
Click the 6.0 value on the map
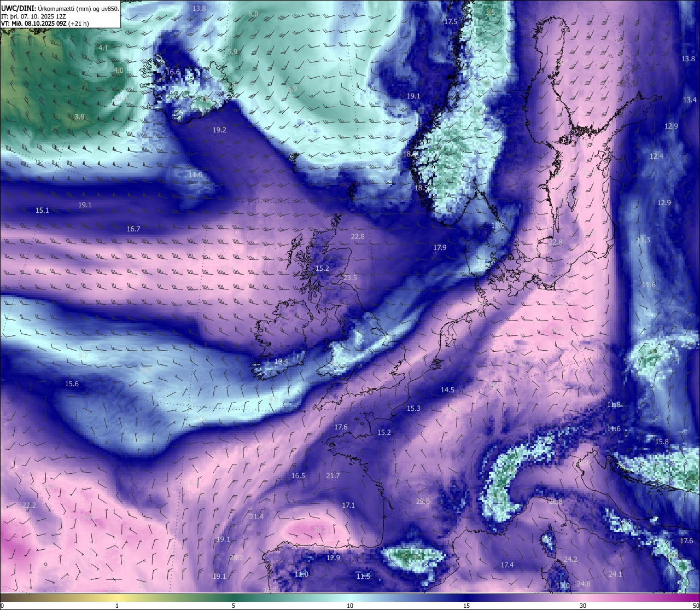tap(253, 14)
